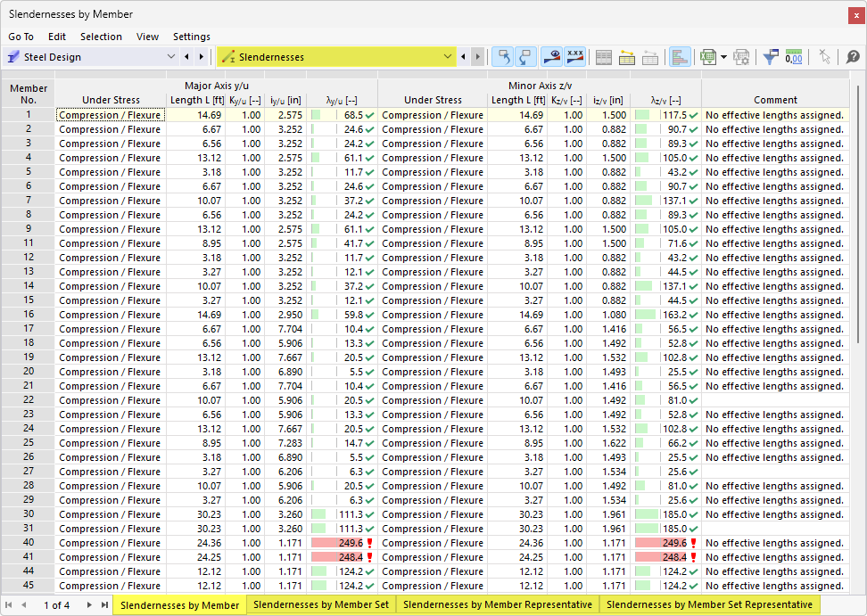Click the next-record arrow beside Slendernesses
This screenshot has width=867, height=616.
tap(477, 55)
